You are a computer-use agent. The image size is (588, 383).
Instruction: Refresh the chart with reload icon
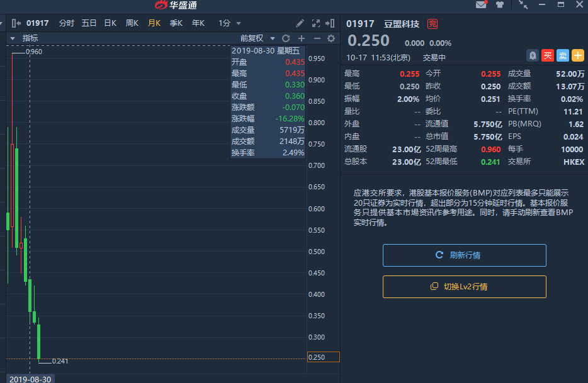coord(286,38)
